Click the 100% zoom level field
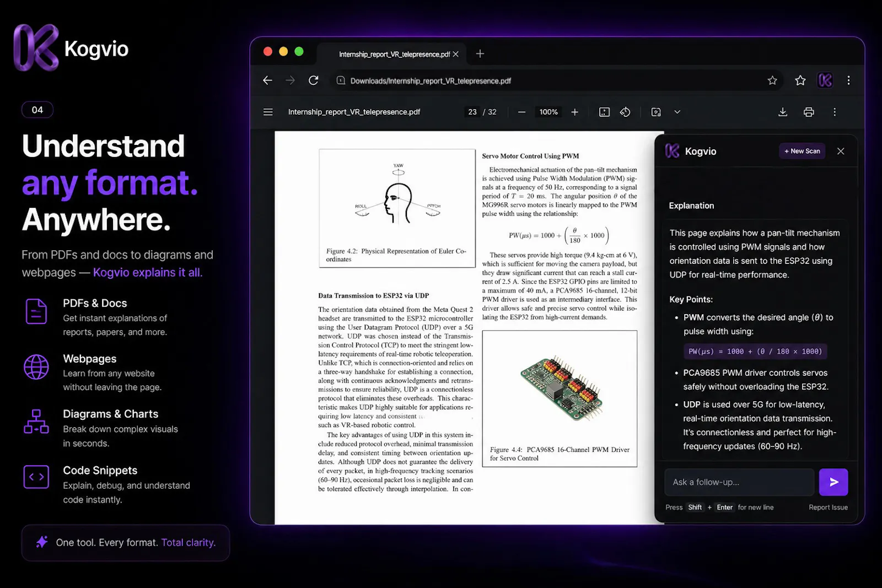 tap(548, 112)
